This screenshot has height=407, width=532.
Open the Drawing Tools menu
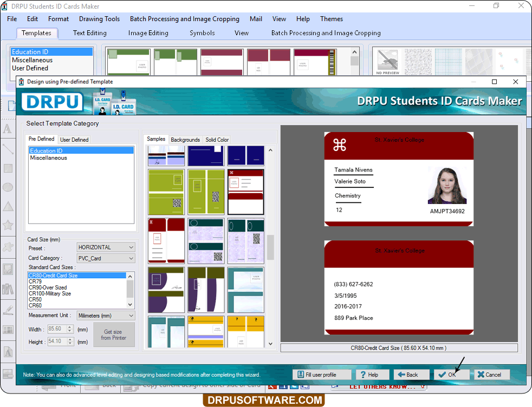coord(99,19)
